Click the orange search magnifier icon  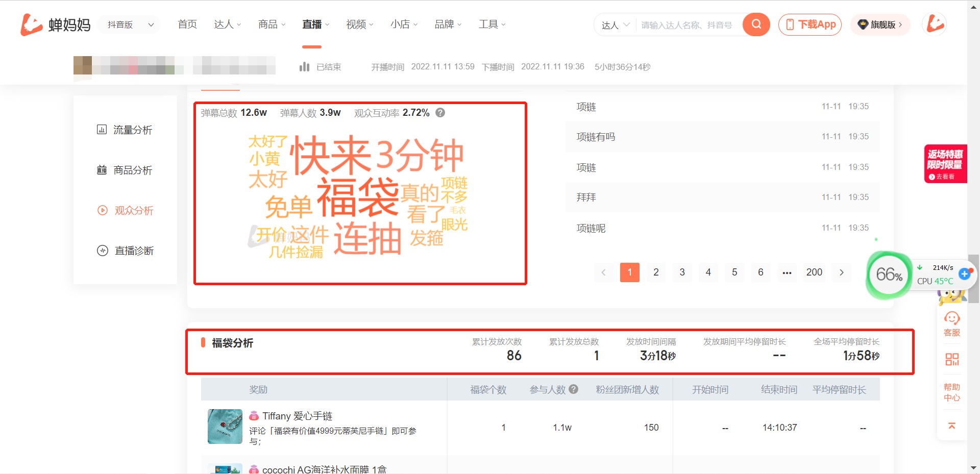click(x=756, y=24)
